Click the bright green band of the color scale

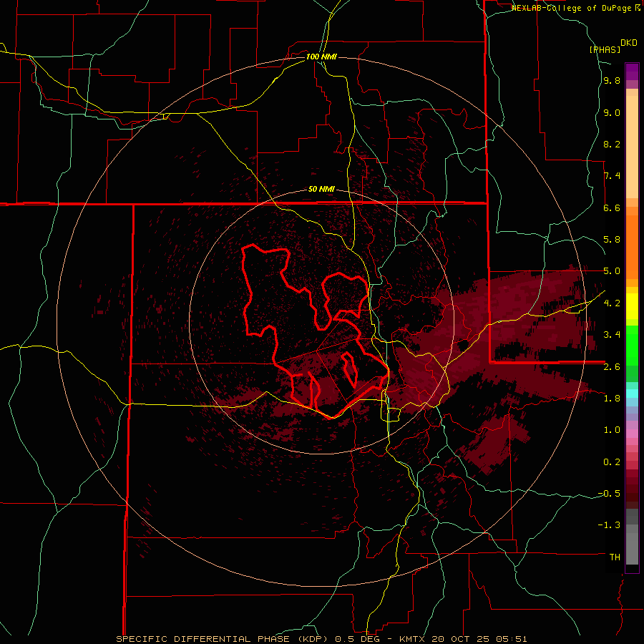pos(632,346)
